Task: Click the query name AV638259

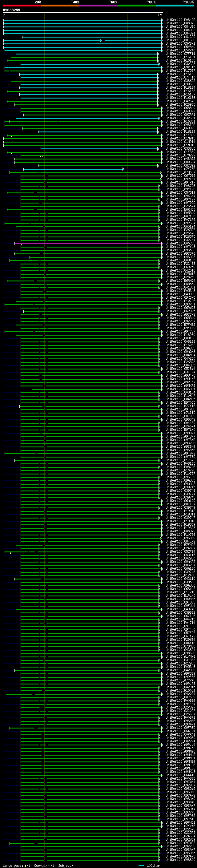Action: pyautogui.click(x=11, y=10)
